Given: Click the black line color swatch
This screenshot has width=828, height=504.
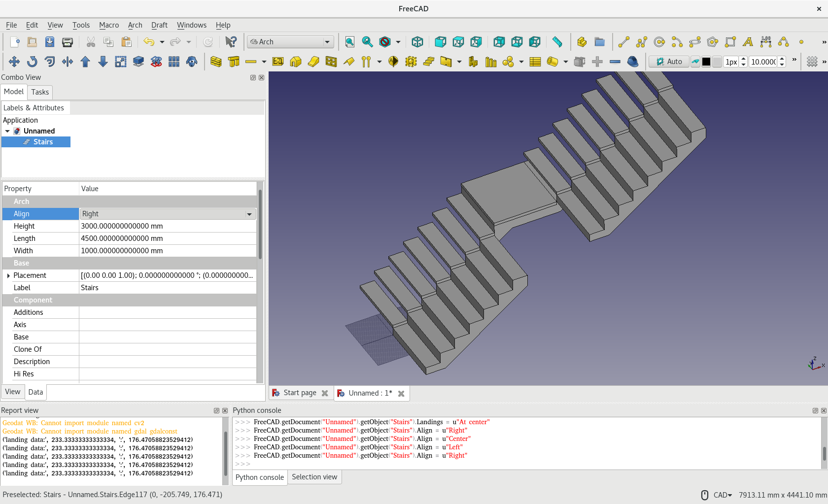Looking at the screenshot, I should (x=706, y=62).
